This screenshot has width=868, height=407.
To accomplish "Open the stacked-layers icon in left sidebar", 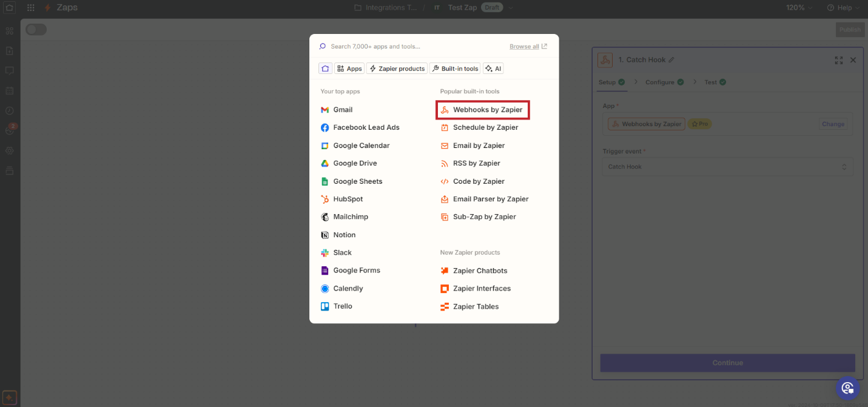I will coord(10,170).
